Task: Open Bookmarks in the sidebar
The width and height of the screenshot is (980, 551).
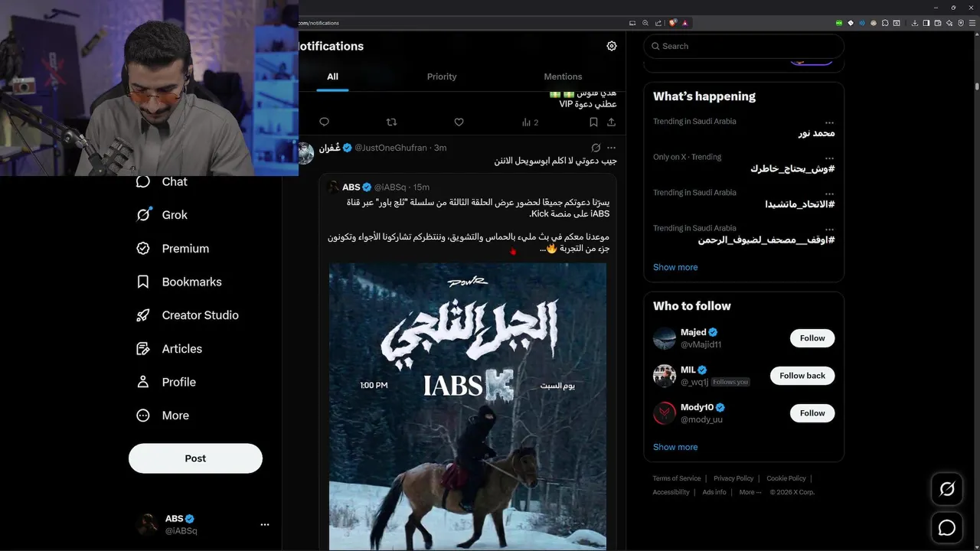Action: (178, 282)
